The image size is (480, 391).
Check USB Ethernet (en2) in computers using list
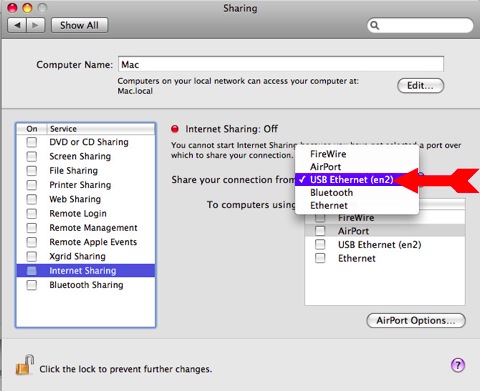[x=320, y=244]
